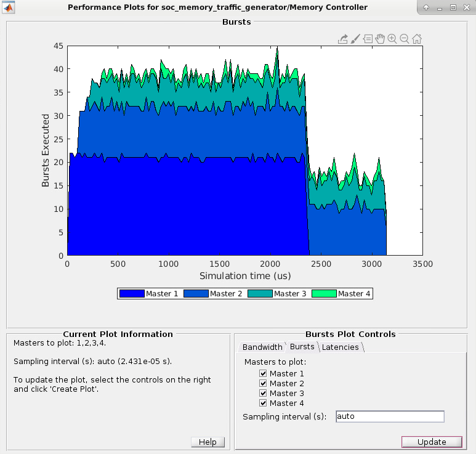The height and width of the screenshot is (454, 476).
Task: Focus the Sampling interval input field
Action: click(390, 416)
